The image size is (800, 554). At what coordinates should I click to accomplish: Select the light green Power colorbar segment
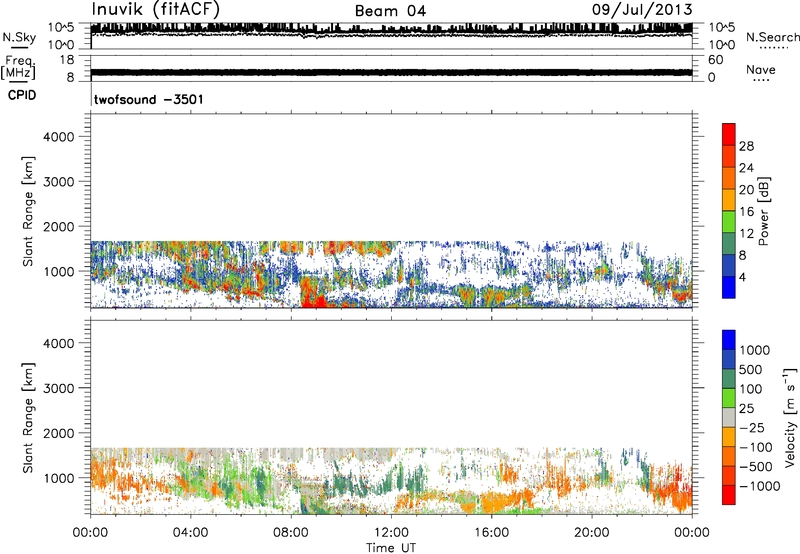click(729, 222)
